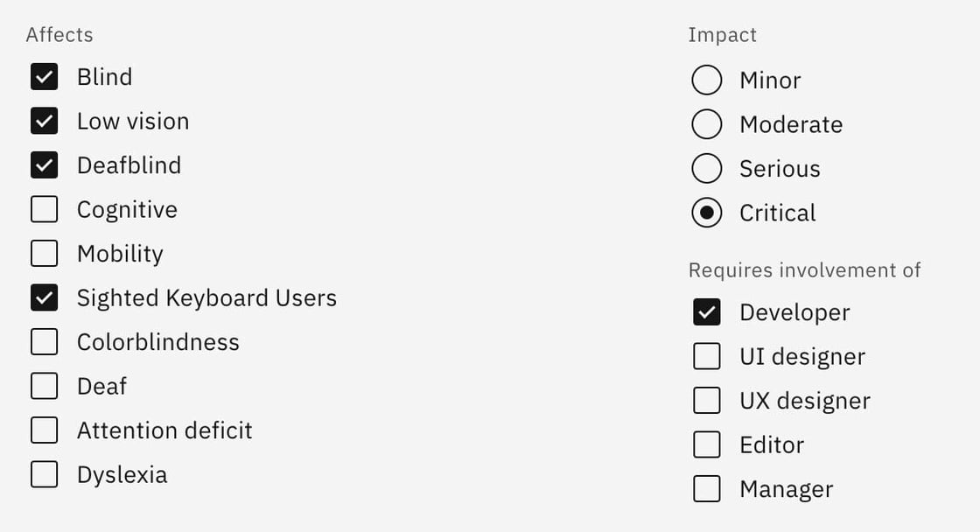Viewport: 980px width, 532px height.
Task: Uncheck the Developer checkbox
Action: 707,312
